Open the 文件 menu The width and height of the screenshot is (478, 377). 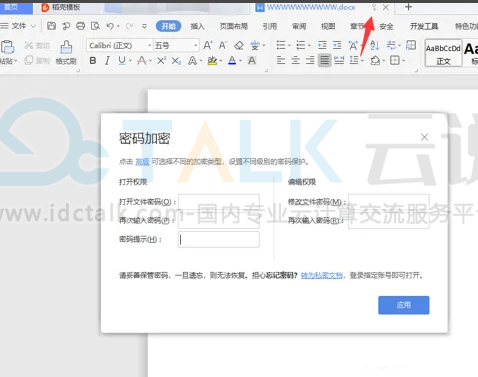click(19, 26)
